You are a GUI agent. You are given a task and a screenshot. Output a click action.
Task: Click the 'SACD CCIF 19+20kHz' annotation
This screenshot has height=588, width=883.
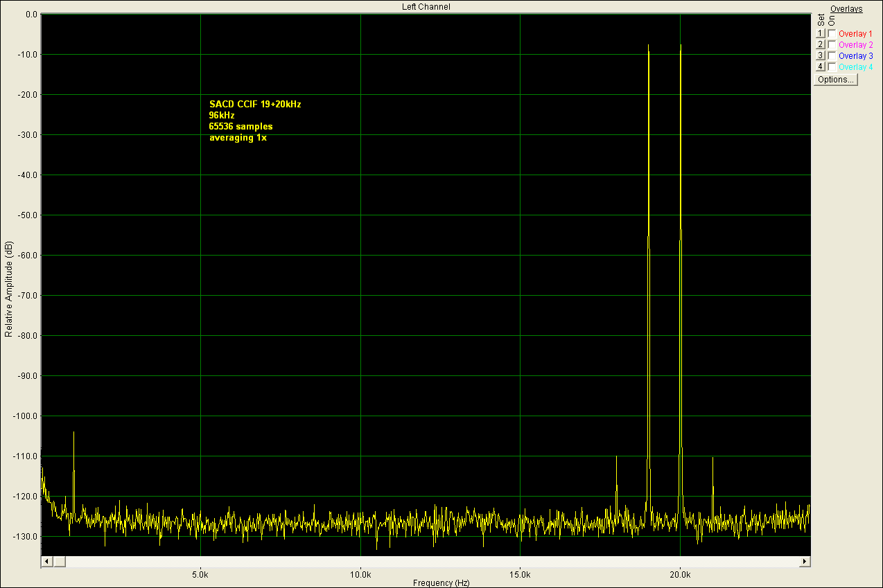255,104
